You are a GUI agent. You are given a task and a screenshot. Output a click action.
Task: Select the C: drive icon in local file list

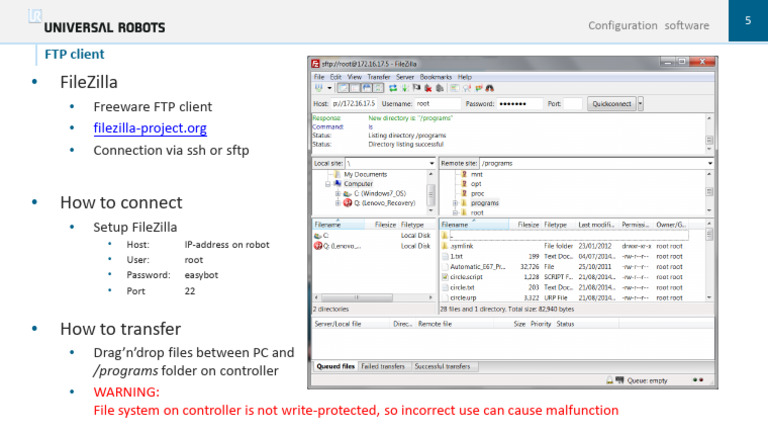[x=317, y=236]
